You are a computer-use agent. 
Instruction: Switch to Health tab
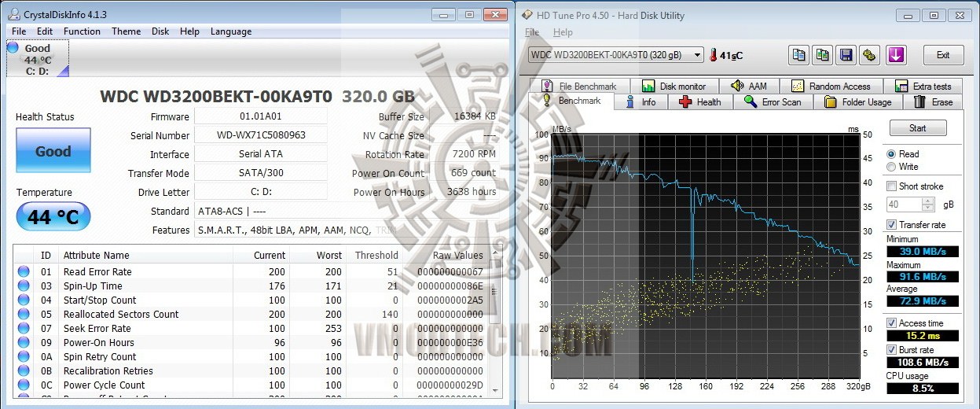coord(700,101)
